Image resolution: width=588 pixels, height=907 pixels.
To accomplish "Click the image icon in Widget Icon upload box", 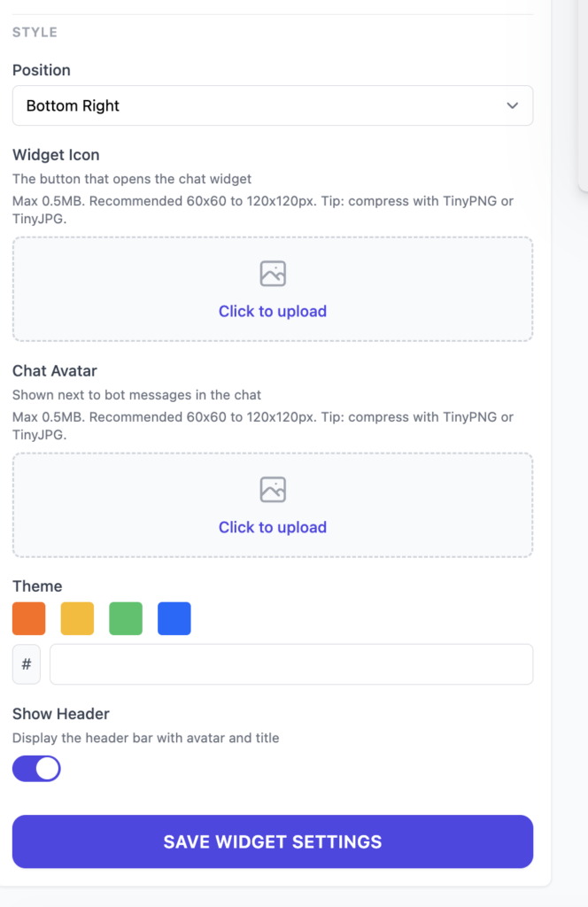I will pos(273,274).
